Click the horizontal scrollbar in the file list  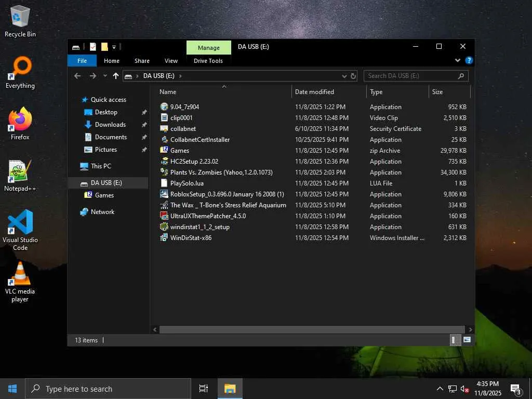(x=312, y=329)
